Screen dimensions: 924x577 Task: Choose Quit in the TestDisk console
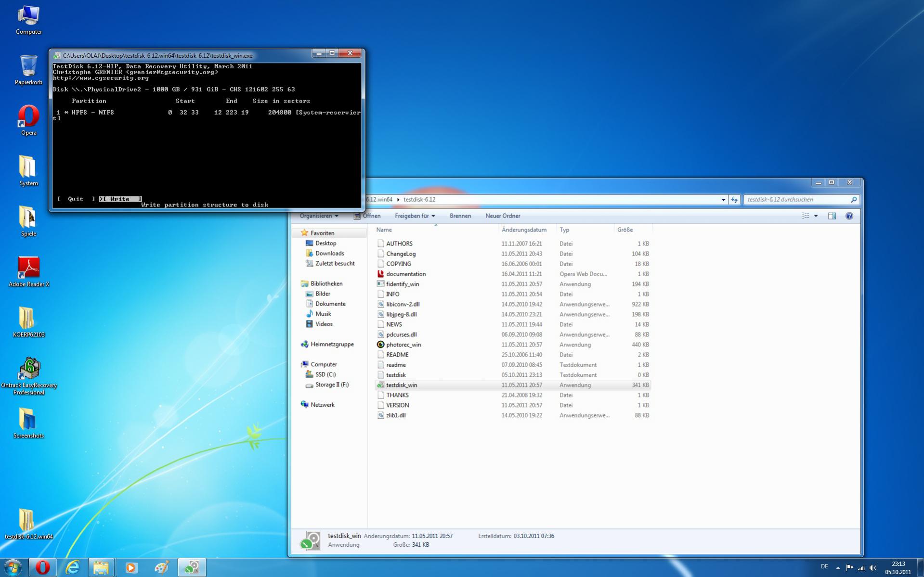point(76,199)
